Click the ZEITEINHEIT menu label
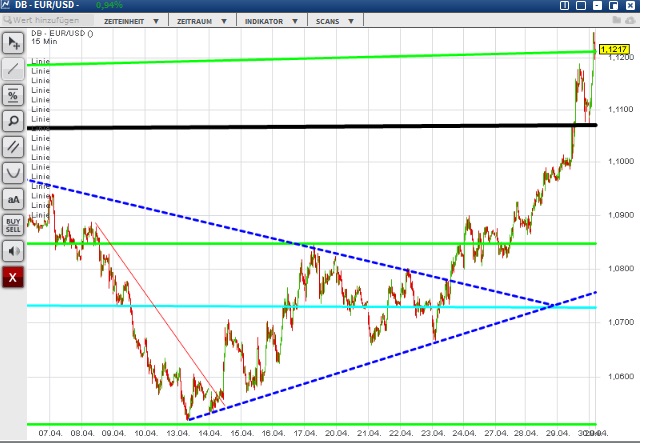 [x=124, y=21]
